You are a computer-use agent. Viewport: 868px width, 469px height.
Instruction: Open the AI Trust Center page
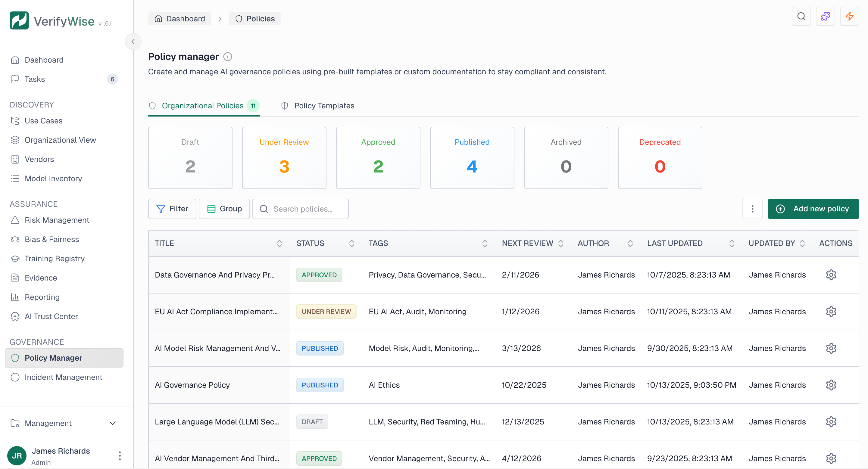tap(51, 316)
